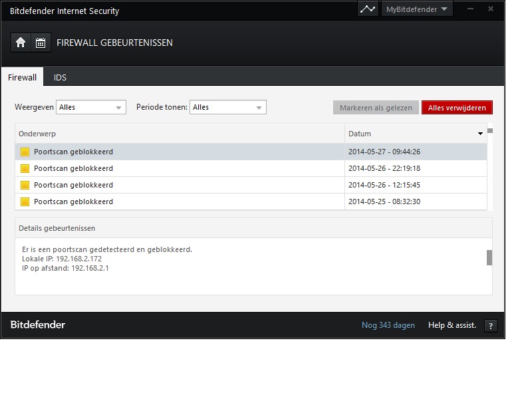The image size is (532, 399).
Task: Click yellow icon of 09:44:26 portscan event
Action: click(25, 152)
